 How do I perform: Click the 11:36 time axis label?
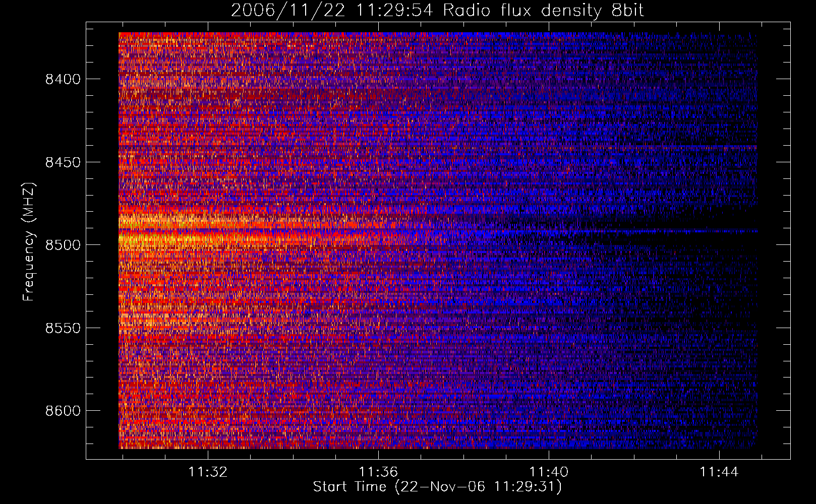[378, 472]
